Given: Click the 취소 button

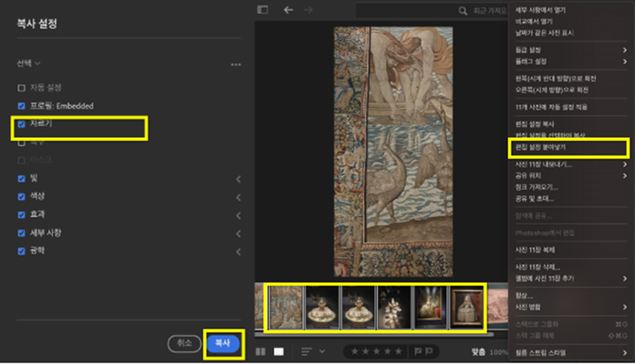Looking at the screenshot, I should tap(185, 344).
